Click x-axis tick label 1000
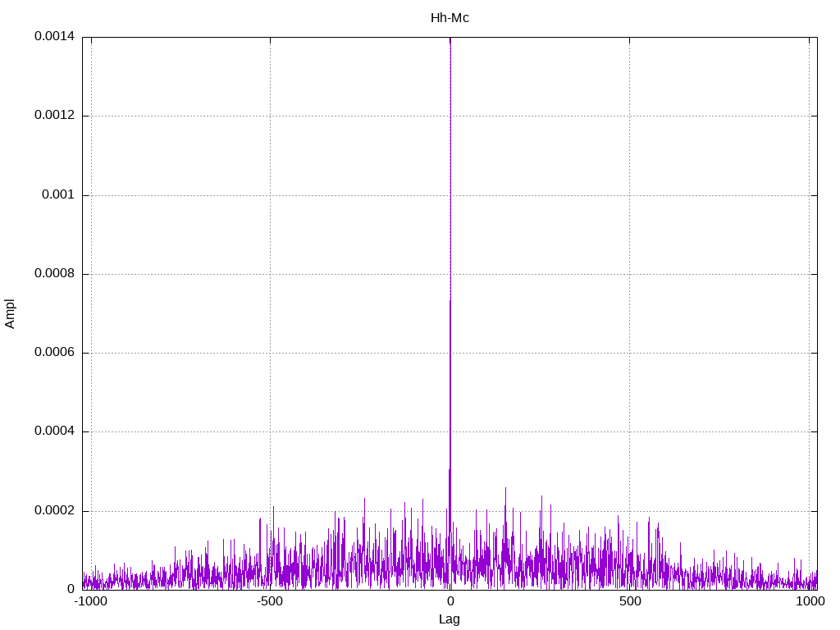840x630 pixels. point(810,601)
